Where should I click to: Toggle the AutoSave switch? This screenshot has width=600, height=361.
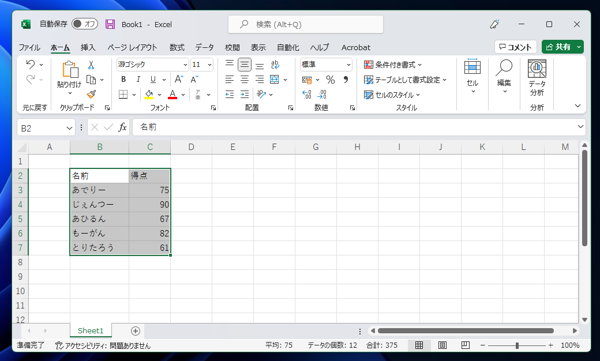(85, 24)
